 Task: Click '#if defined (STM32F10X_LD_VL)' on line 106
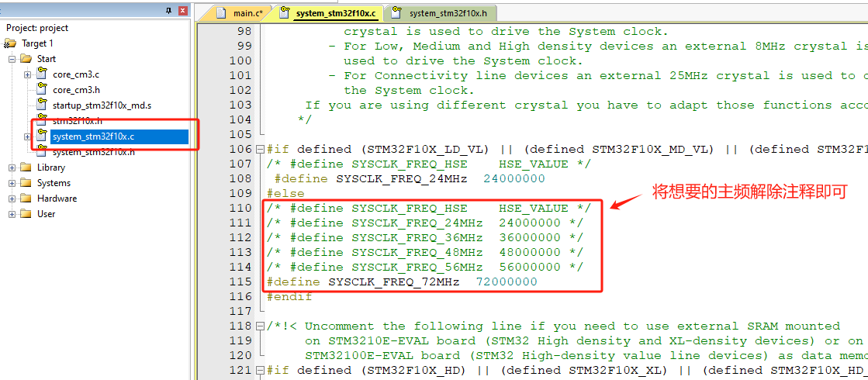(379, 150)
